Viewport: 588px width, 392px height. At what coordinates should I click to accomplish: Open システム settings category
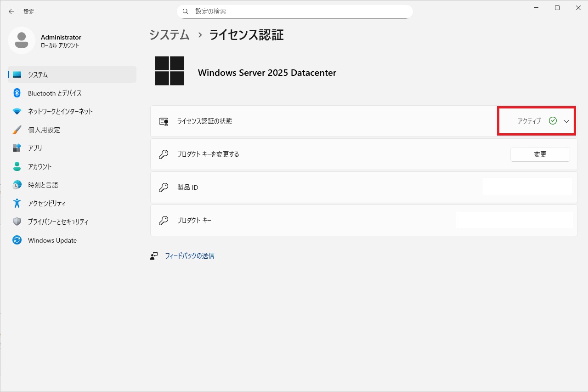[x=72, y=74]
